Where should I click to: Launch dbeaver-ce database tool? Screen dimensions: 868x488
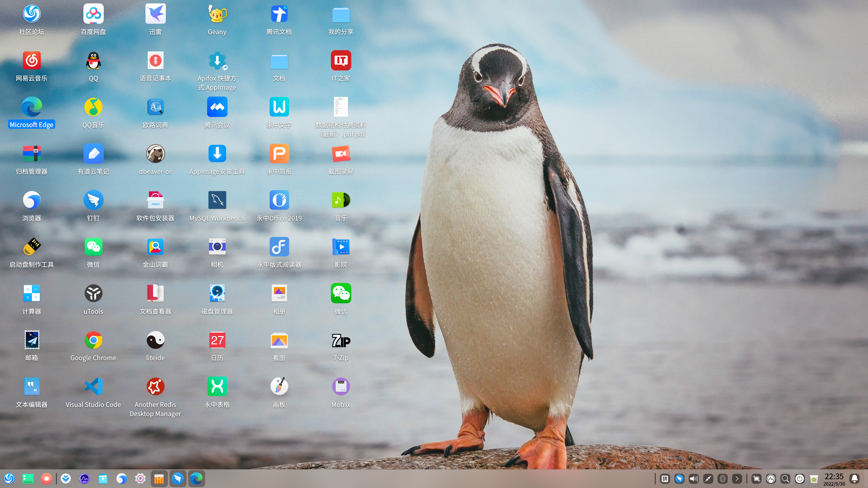[155, 153]
